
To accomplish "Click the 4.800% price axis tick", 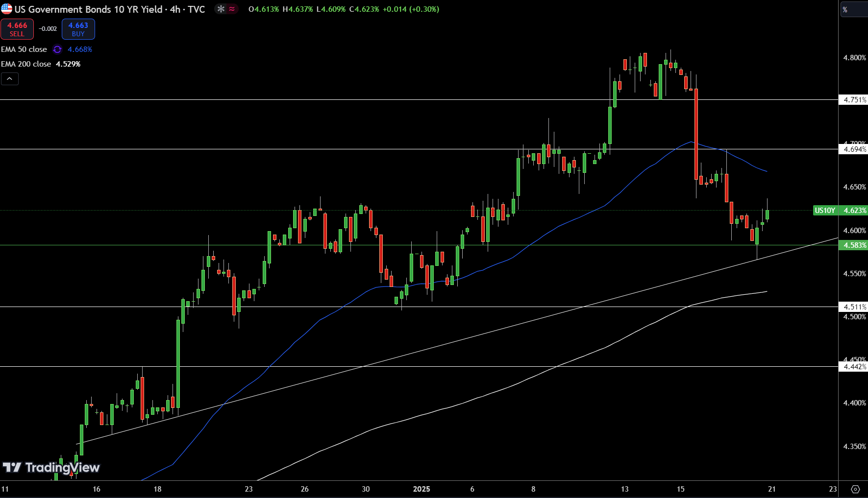I will point(854,58).
